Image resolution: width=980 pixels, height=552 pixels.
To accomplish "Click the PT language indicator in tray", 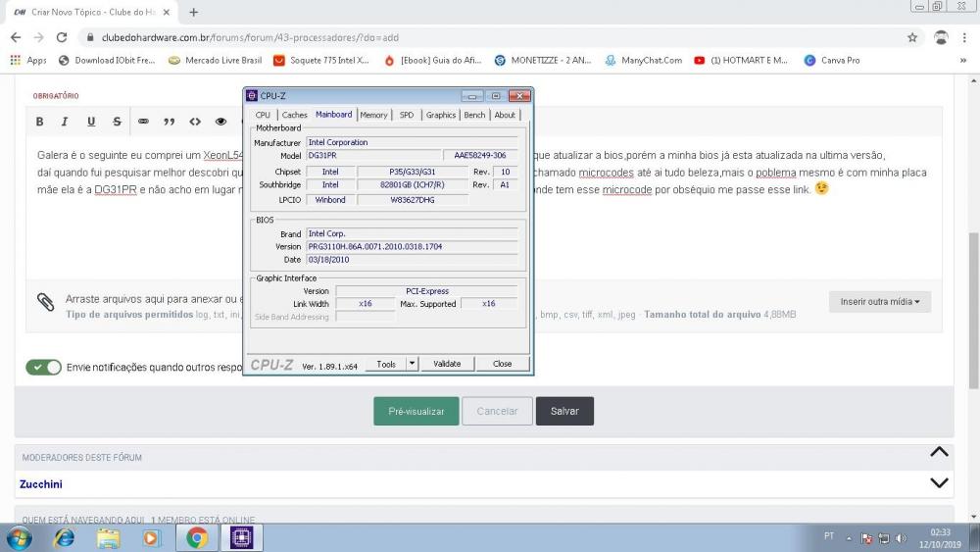I will [829, 535].
